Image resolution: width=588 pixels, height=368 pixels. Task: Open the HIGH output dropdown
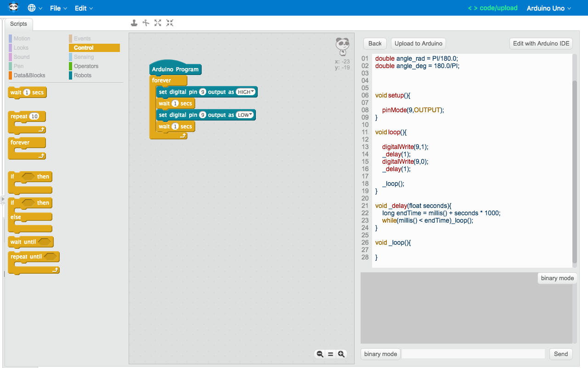pyautogui.click(x=246, y=92)
